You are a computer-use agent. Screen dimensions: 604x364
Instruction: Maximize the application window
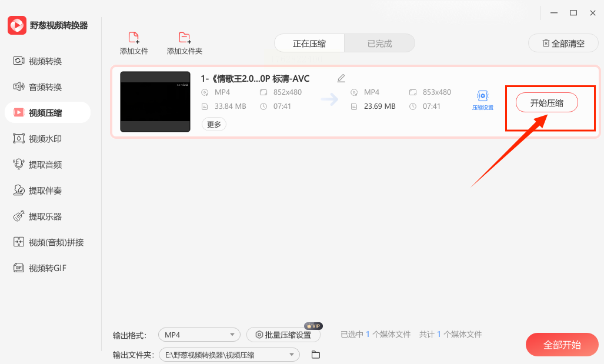(573, 13)
